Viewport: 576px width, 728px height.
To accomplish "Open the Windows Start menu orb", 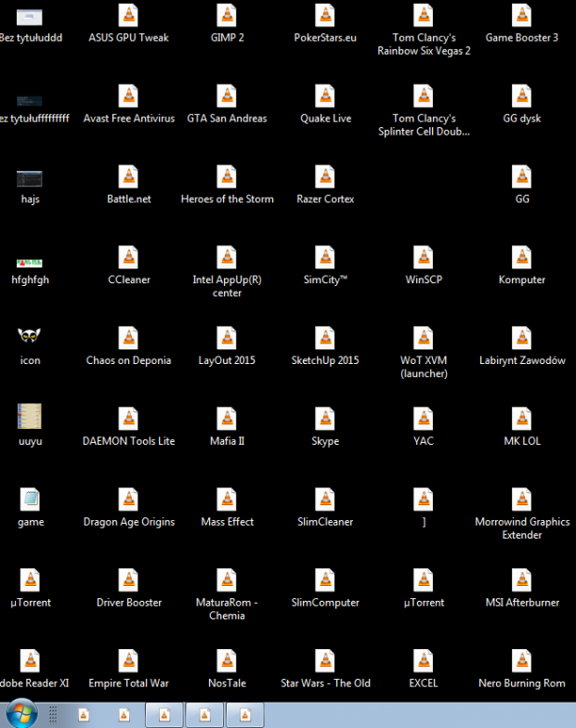I will [x=22, y=714].
